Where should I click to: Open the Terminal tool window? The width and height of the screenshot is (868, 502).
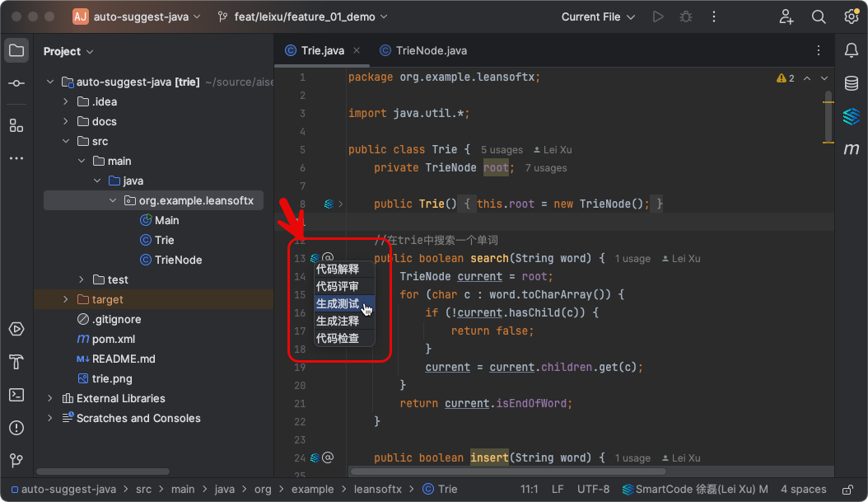pyautogui.click(x=16, y=395)
